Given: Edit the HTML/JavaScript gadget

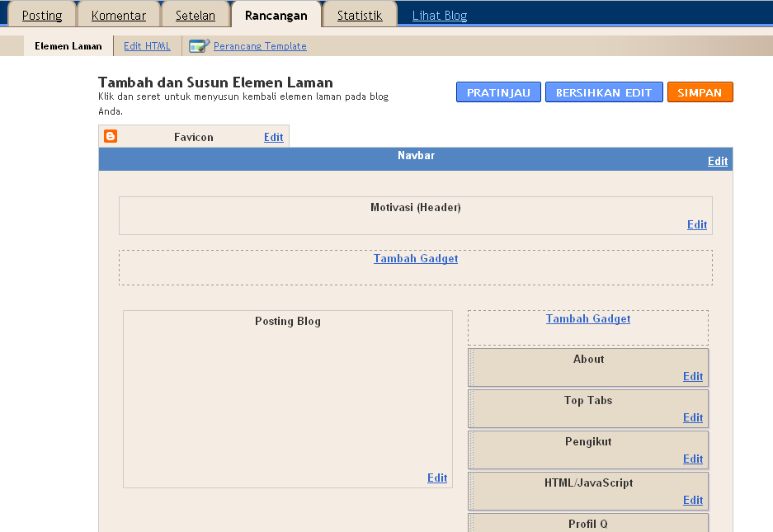Looking at the screenshot, I should click(x=693, y=500).
